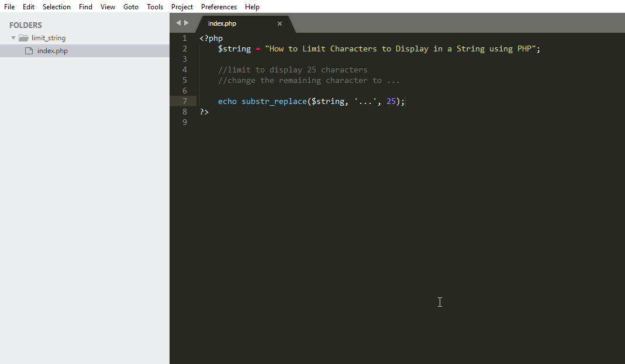
Task: Click the FOLDERS panel header
Action: click(25, 25)
